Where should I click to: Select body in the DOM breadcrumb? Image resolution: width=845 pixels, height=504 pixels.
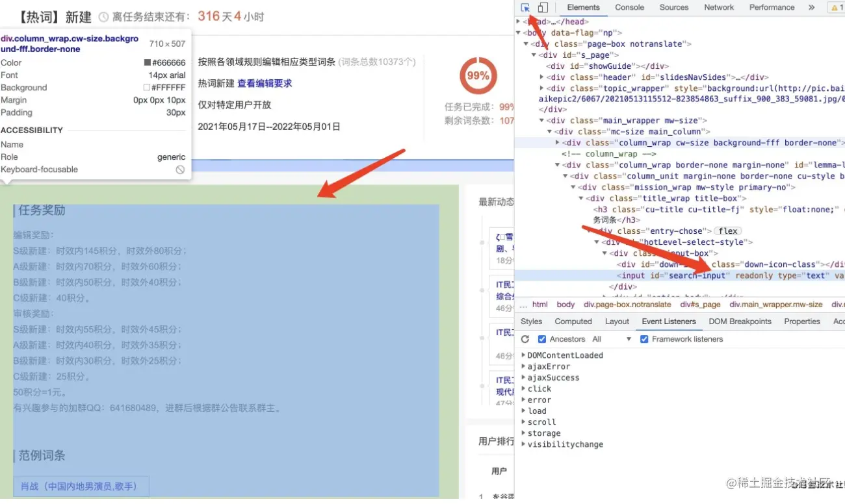[565, 305]
